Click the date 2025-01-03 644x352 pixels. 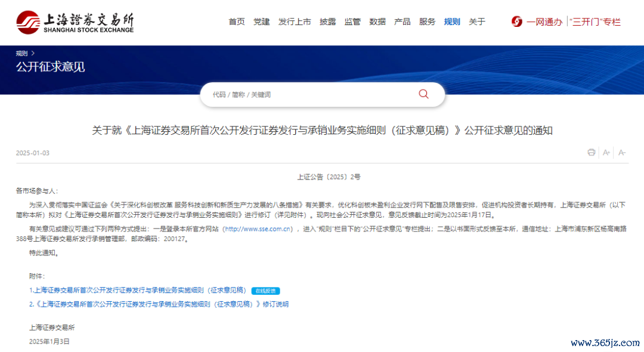pos(32,153)
